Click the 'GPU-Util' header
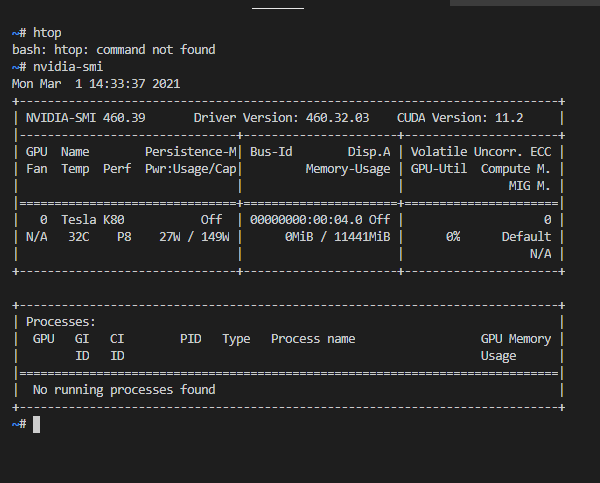The image size is (600, 483). pyautogui.click(x=439, y=169)
